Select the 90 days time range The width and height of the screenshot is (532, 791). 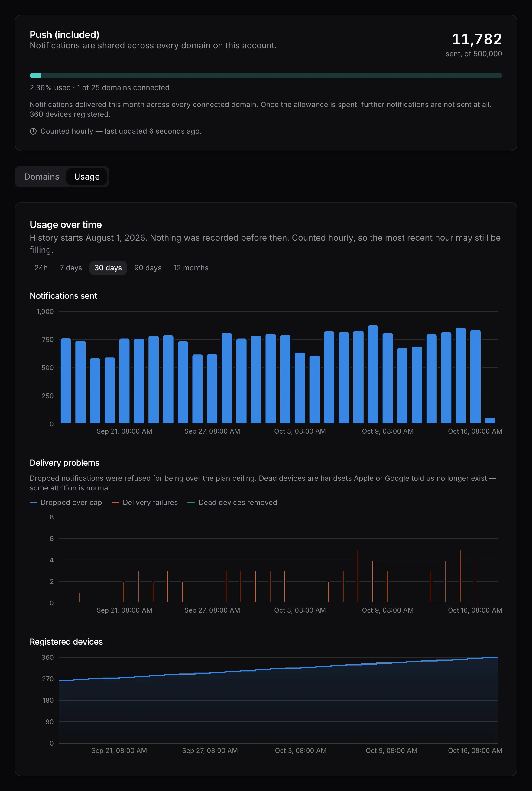(148, 268)
